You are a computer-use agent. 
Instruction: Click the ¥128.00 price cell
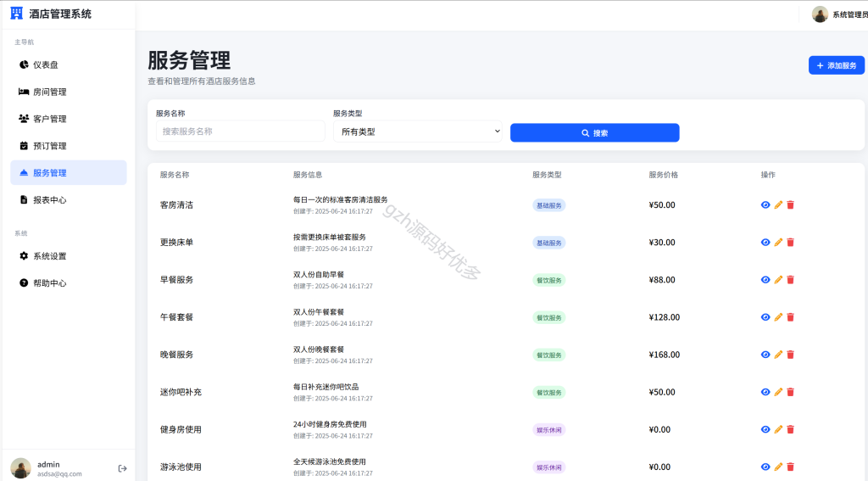click(x=665, y=317)
